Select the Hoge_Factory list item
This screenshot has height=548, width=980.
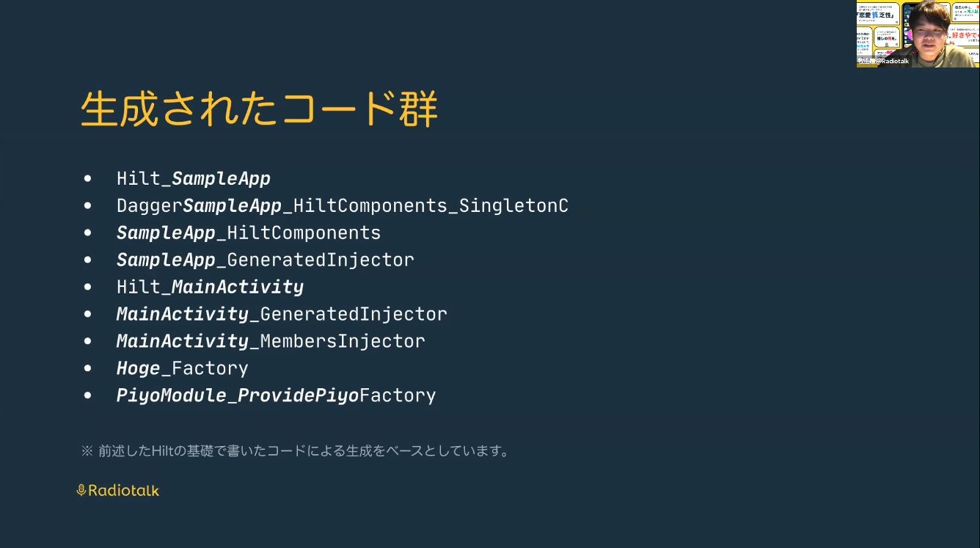tap(183, 368)
